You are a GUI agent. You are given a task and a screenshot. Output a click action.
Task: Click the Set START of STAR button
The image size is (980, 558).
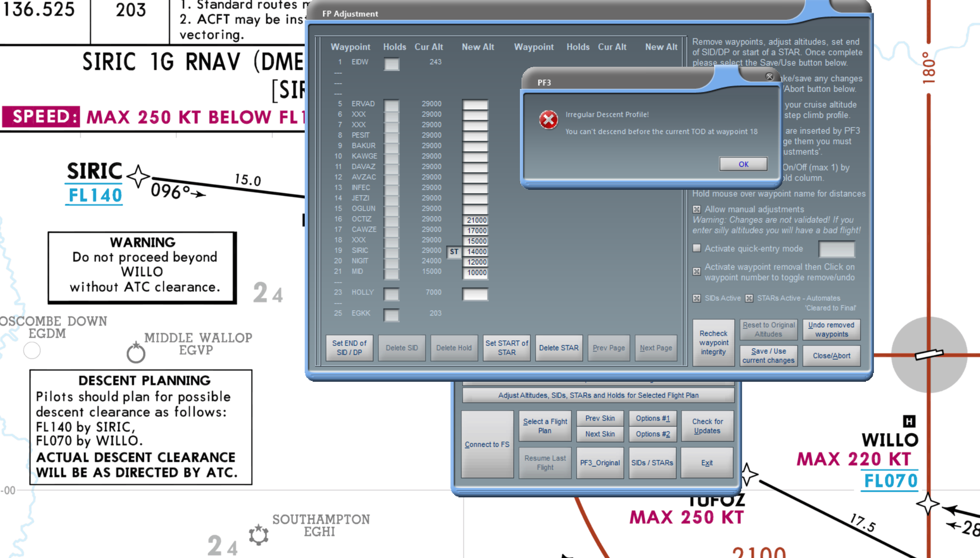tap(506, 347)
